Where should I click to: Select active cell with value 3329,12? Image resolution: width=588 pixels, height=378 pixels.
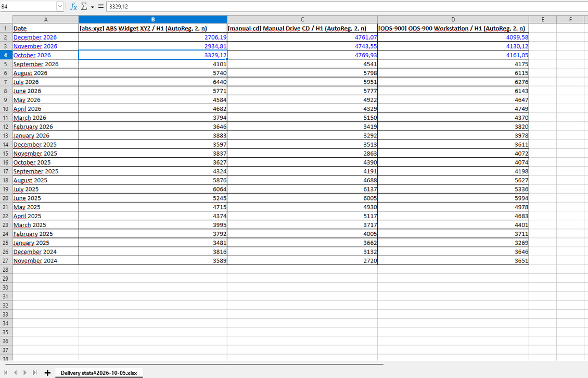pos(153,55)
